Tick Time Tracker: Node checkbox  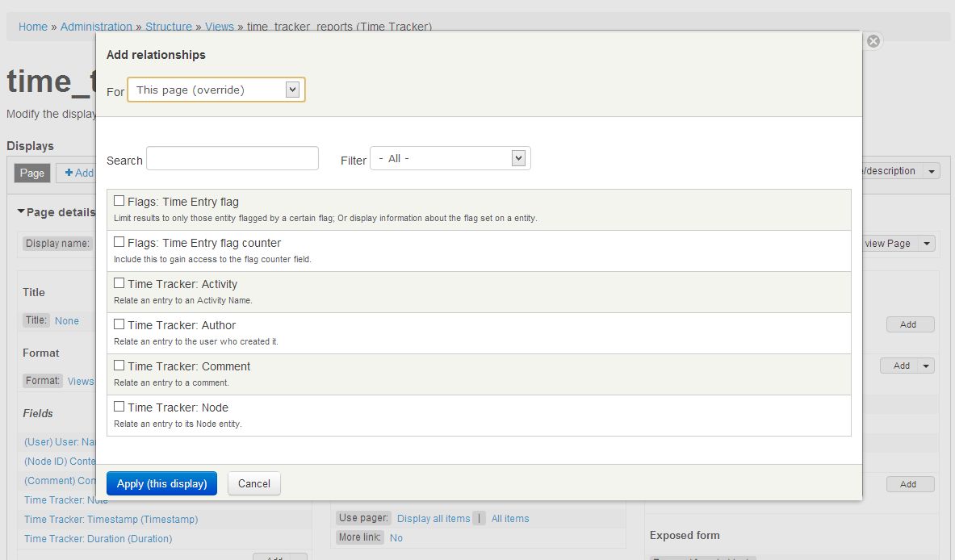coord(119,407)
